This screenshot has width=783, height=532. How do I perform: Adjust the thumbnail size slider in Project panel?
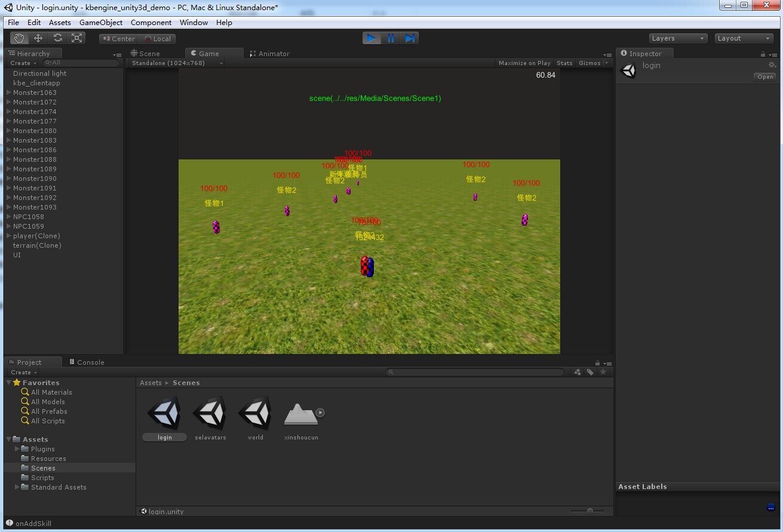[589, 511]
